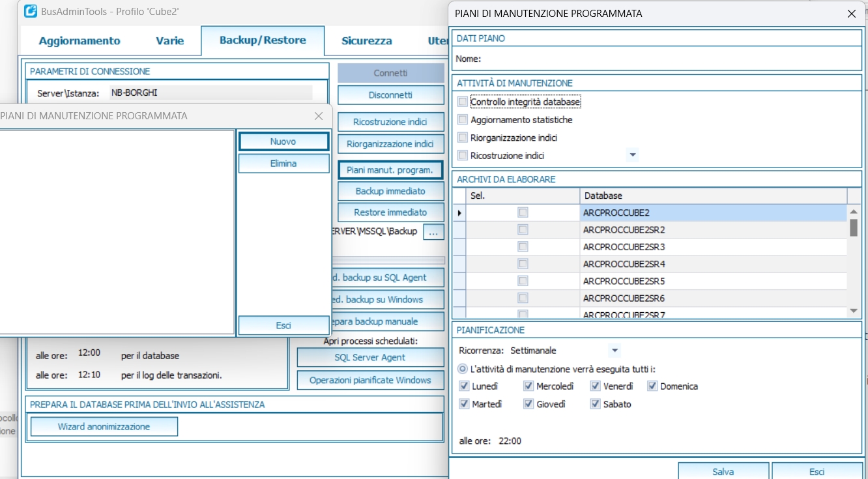The image size is (868, 479).
Task: Click backup su Windows button
Action: (388, 300)
